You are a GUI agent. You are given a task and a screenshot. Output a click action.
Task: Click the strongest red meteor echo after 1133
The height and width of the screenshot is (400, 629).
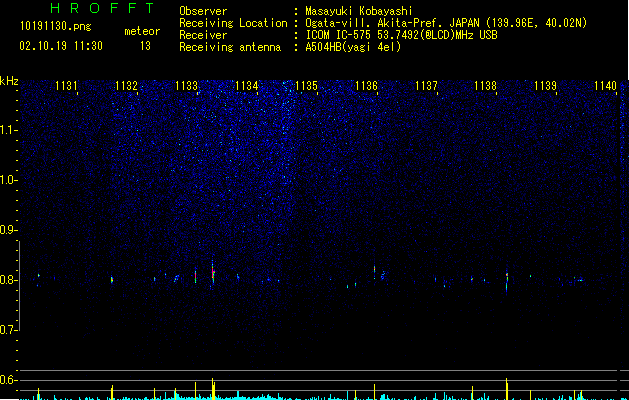pyautogui.click(x=213, y=273)
